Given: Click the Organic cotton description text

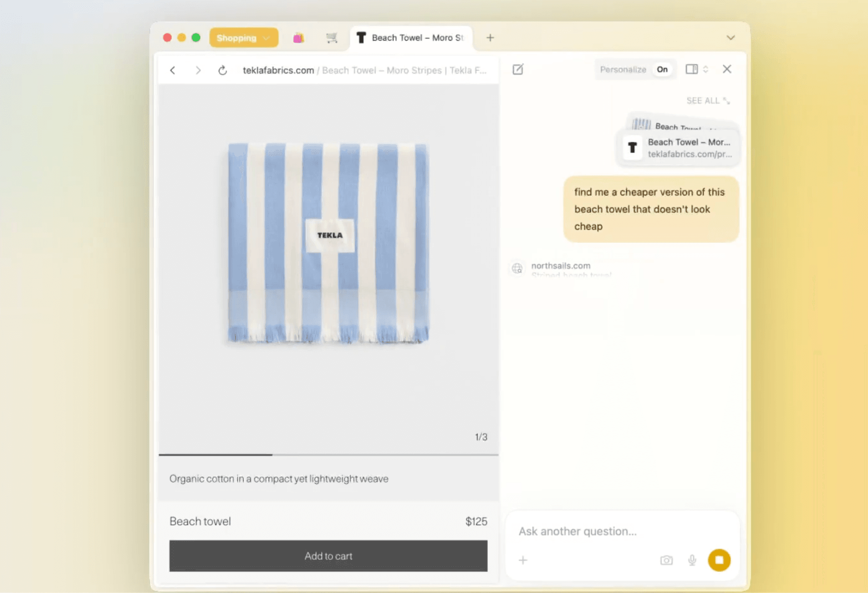Looking at the screenshot, I should pos(279,479).
